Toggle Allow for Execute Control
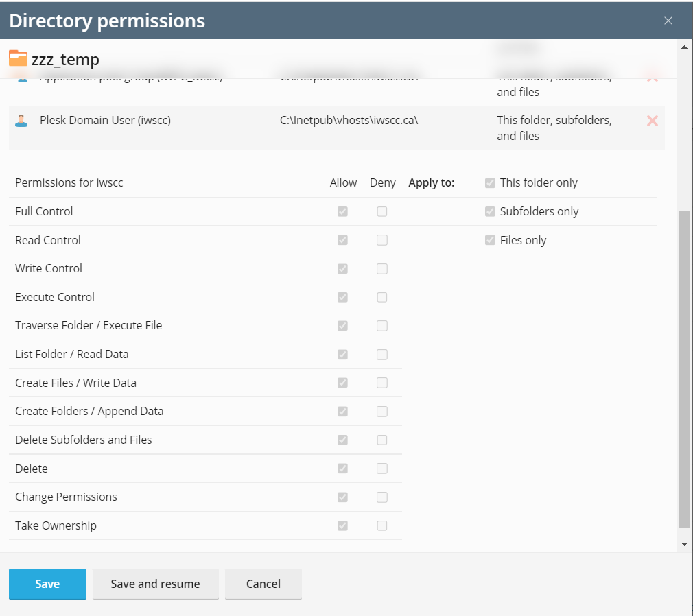The height and width of the screenshot is (616, 693). [342, 297]
